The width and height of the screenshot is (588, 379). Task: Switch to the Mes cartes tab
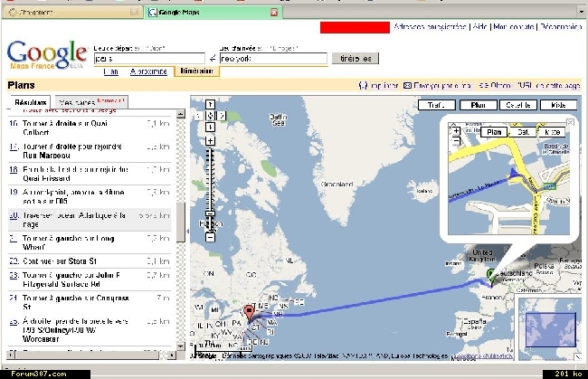91,102
